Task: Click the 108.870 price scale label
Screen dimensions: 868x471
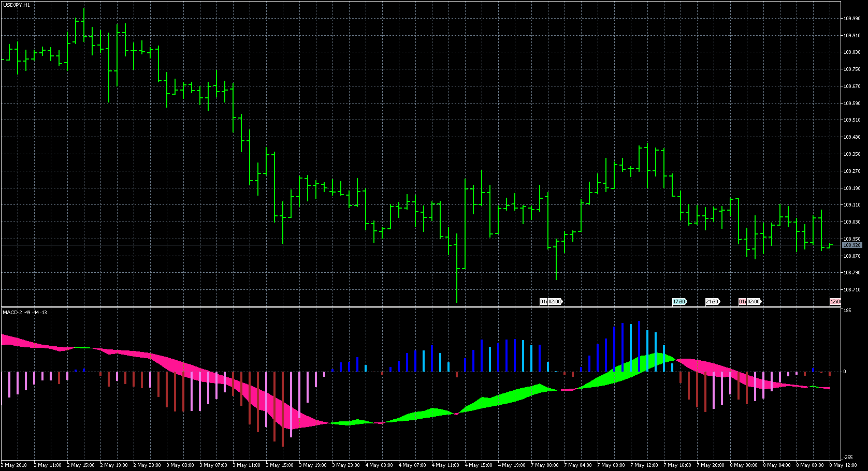Action: point(852,256)
